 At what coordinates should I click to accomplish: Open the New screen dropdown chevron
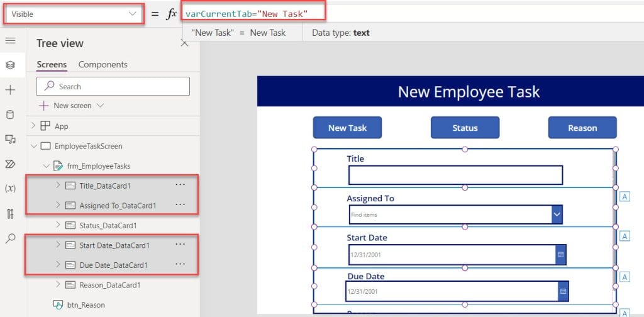(x=100, y=106)
